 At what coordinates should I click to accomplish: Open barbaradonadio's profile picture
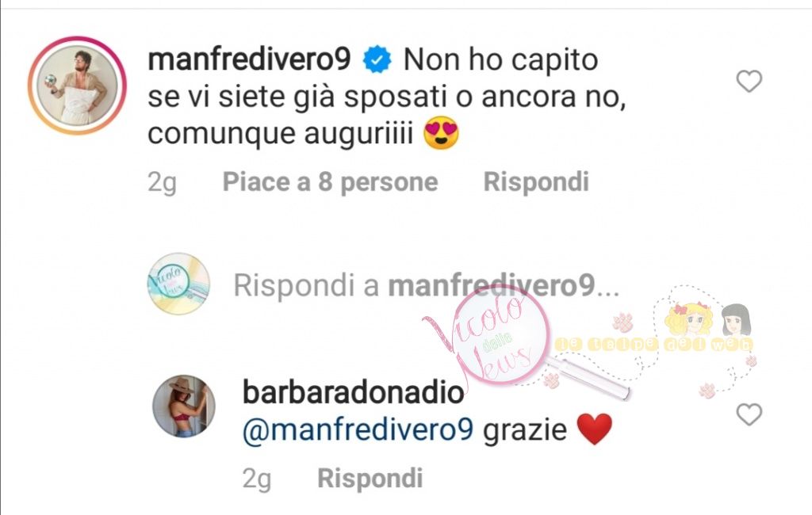[184, 406]
